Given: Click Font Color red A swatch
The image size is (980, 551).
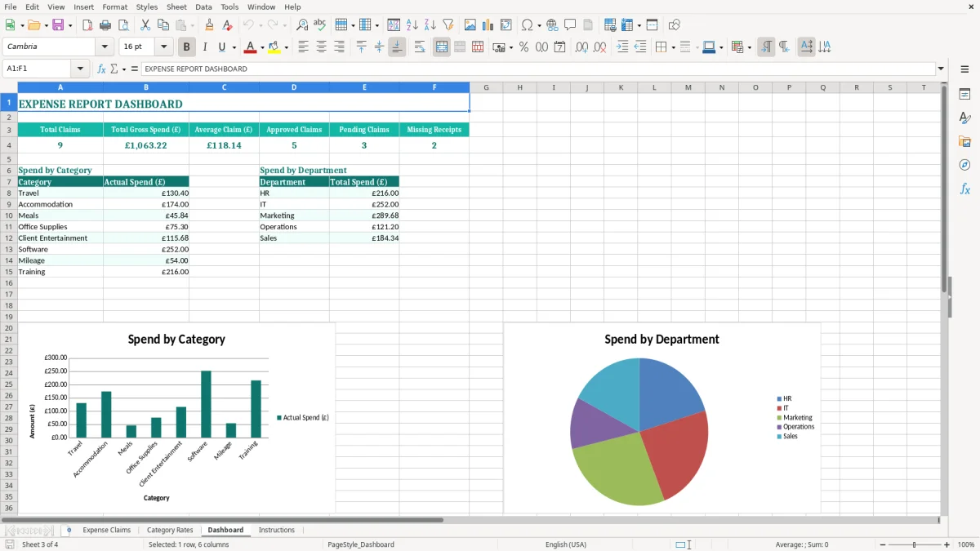Looking at the screenshot, I should [x=250, y=47].
